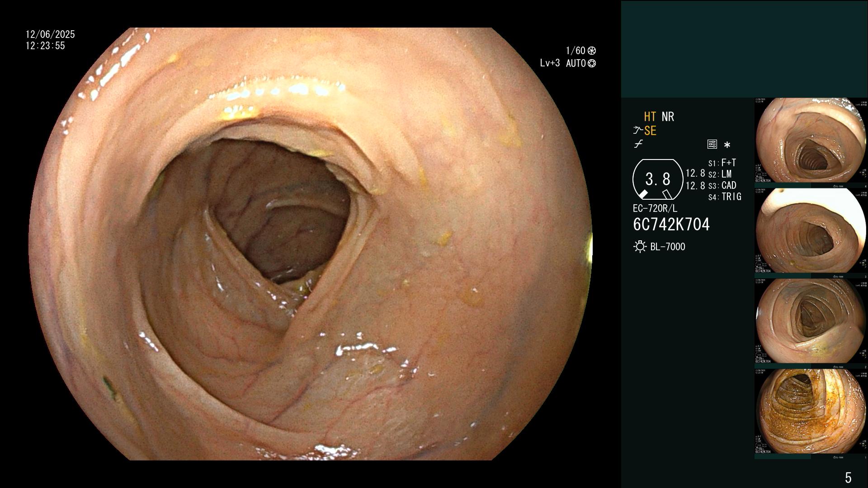Open the second thumbnail with bright corner glare
The image size is (868, 488).
pyautogui.click(x=811, y=231)
